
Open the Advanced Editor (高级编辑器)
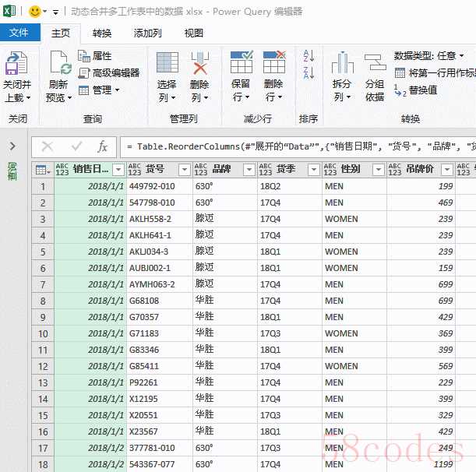[x=108, y=72]
